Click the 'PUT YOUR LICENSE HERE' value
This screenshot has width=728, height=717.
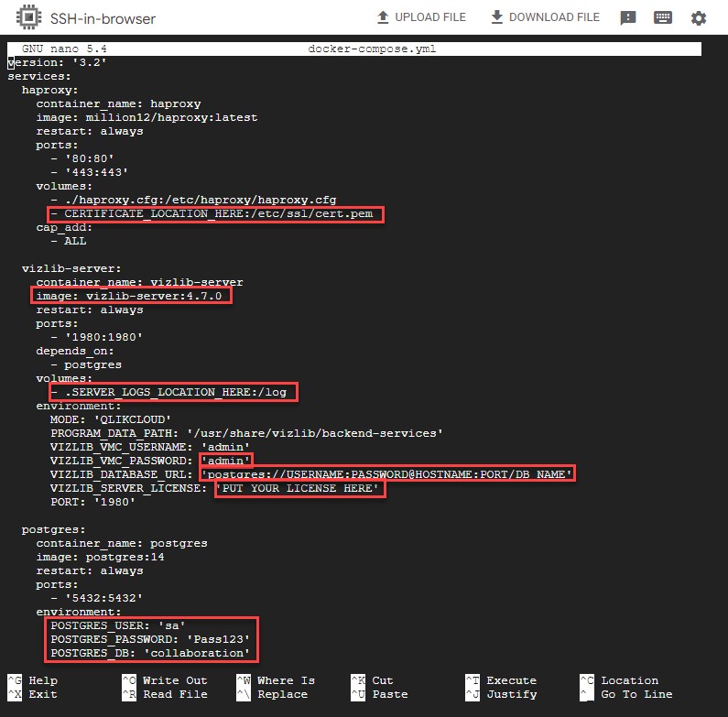(300, 488)
